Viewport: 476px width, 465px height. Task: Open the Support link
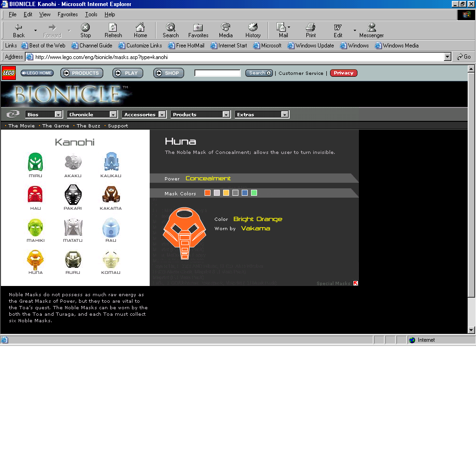point(118,126)
